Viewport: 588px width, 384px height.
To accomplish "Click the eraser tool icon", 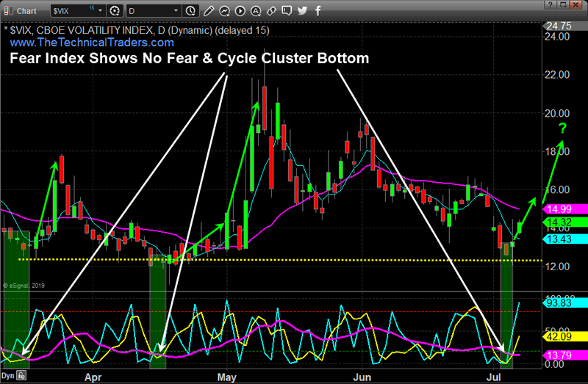I will (272, 11).
